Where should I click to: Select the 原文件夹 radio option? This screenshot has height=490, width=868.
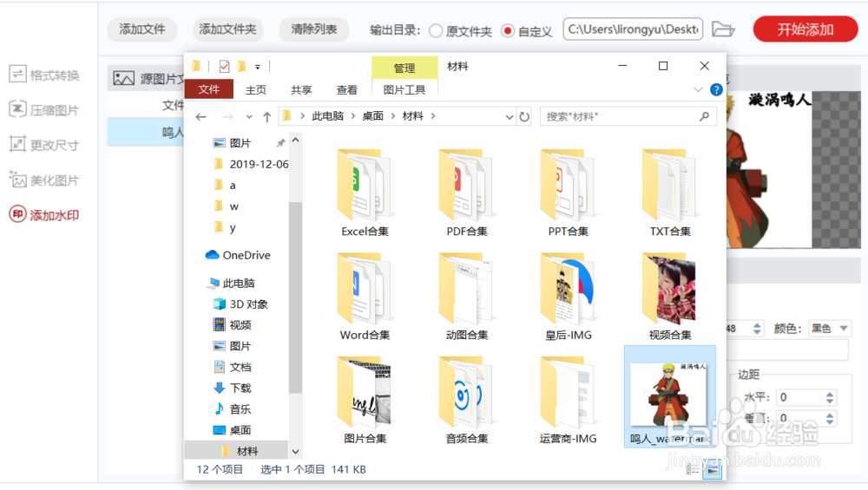click(436, 31)
